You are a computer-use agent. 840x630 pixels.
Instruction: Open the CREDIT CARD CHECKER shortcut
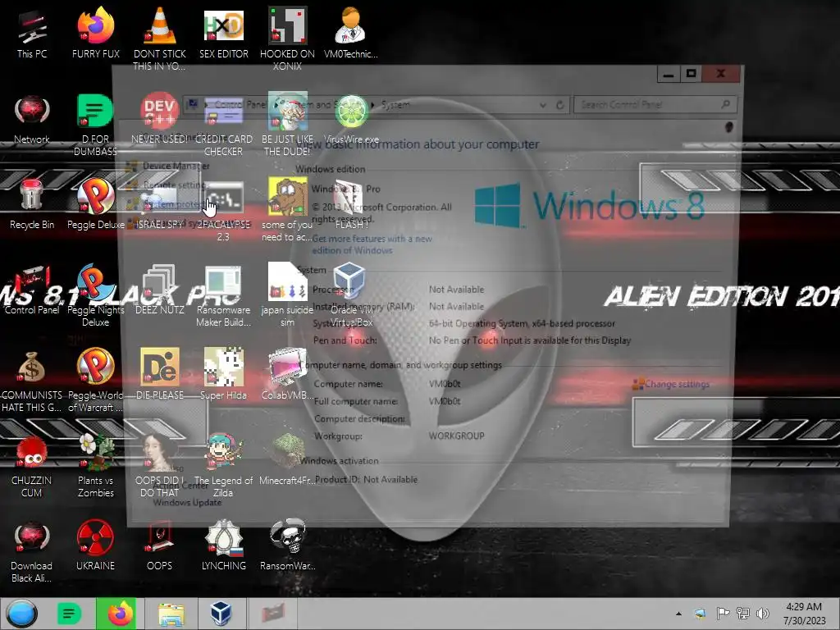click(223, 125)
